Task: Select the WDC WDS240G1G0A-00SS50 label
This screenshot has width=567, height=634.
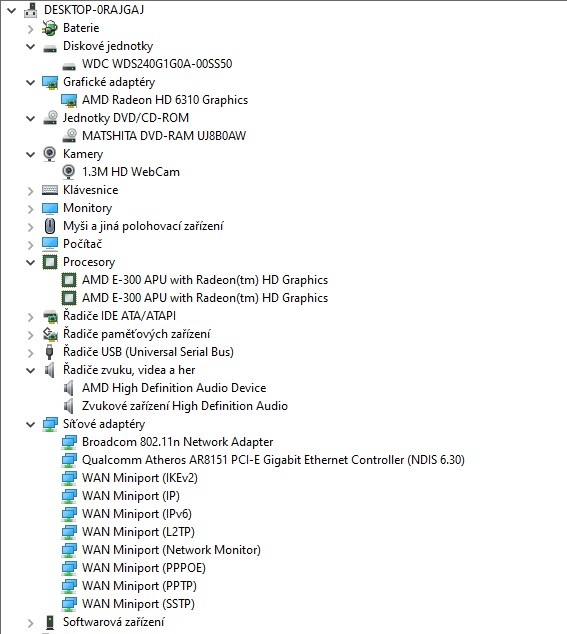Action: [x=157, y=64]
